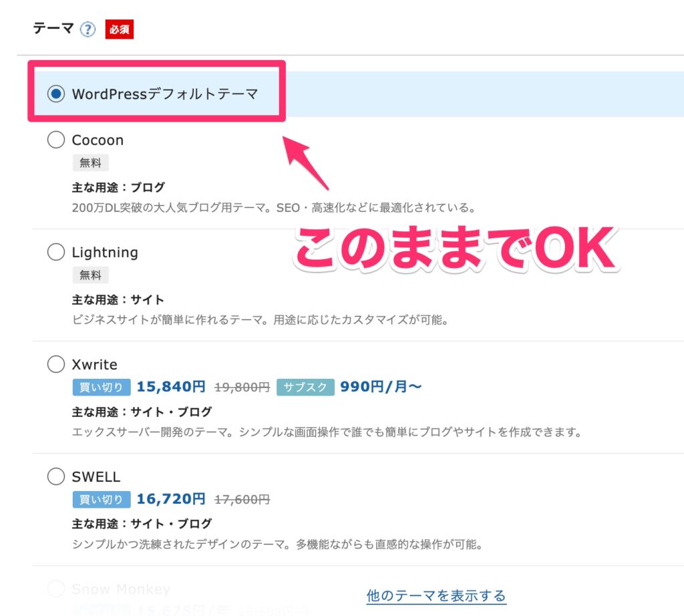Click the 16,720円 price for SWELL

(171, 499)
